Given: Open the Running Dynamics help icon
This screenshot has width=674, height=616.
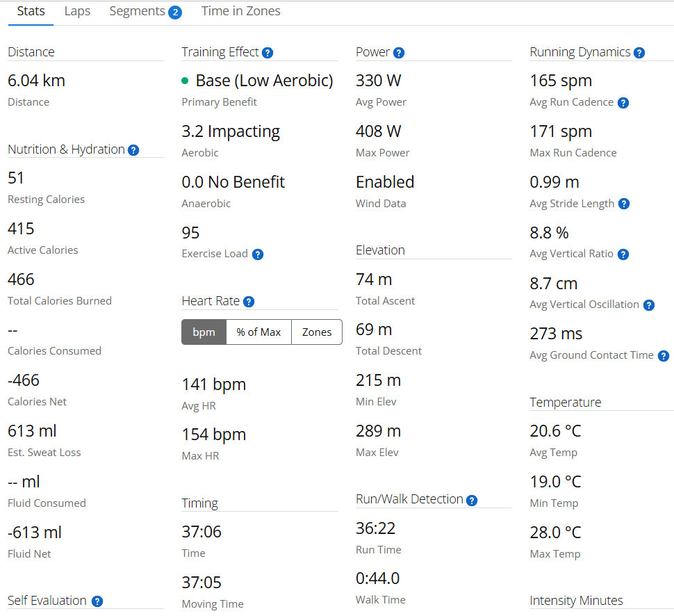Looking at the screenshot, I should 639,52.
